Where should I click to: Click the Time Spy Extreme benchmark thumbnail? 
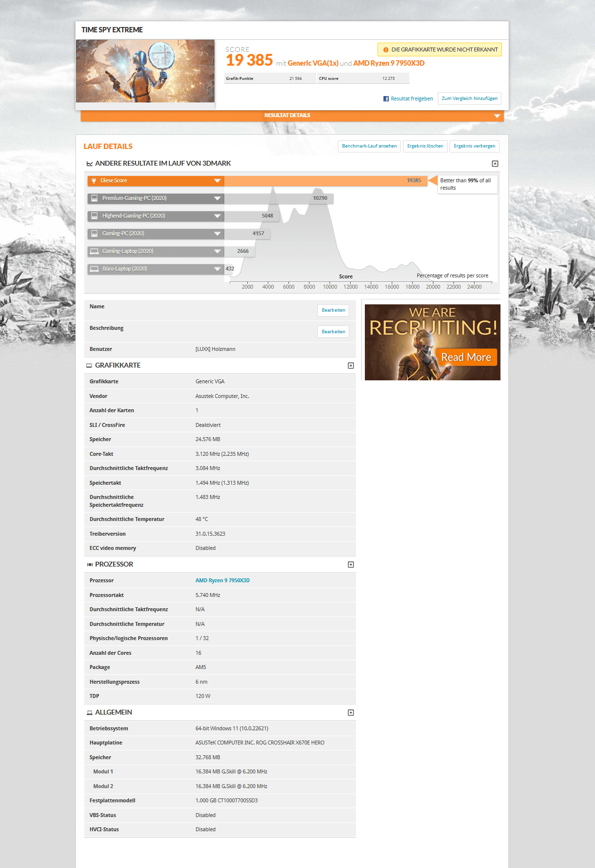[145, 71]
